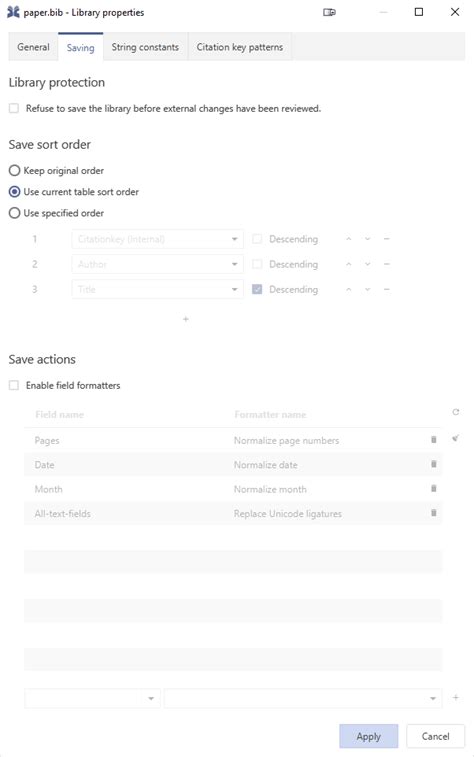Image resolution: width=474 pixels, height=757 pixels.
Task: Click the JabRef logo in title bar
Action: 13,12
